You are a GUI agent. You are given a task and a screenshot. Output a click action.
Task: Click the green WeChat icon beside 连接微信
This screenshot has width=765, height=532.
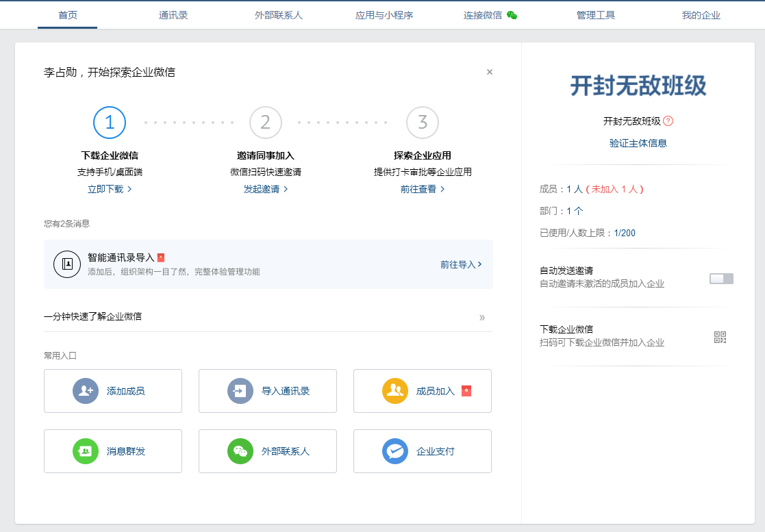(512, 15)
